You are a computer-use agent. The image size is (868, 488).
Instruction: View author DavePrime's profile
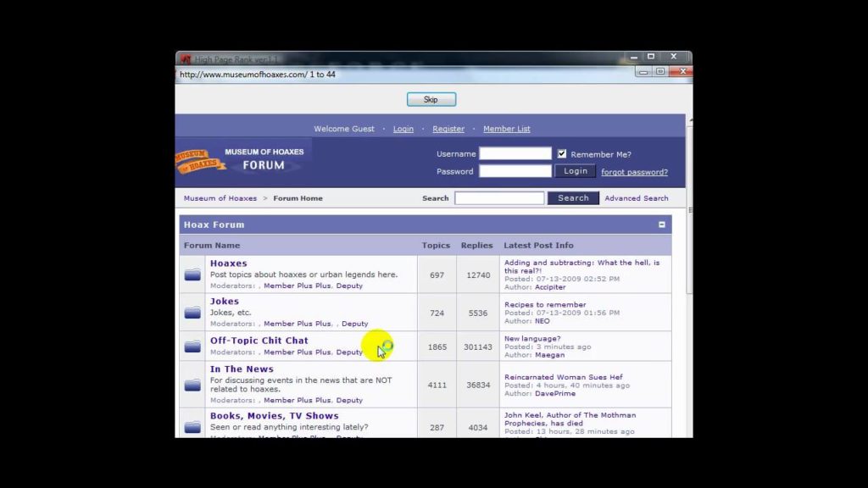click(x=554, y=393)
